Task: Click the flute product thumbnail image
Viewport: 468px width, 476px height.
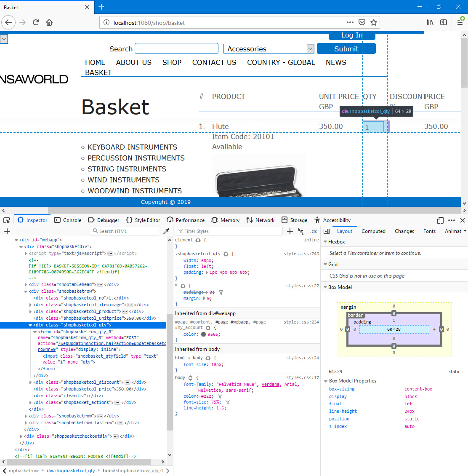Action: (259, 176)
